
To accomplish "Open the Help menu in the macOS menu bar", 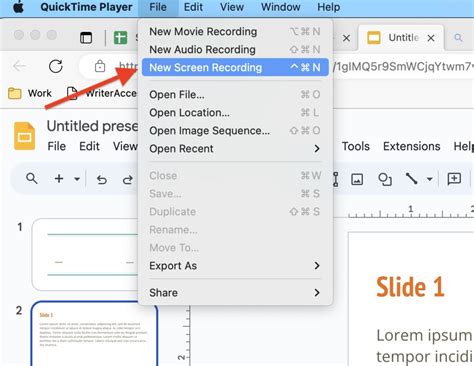I will (x=329, y=7).
